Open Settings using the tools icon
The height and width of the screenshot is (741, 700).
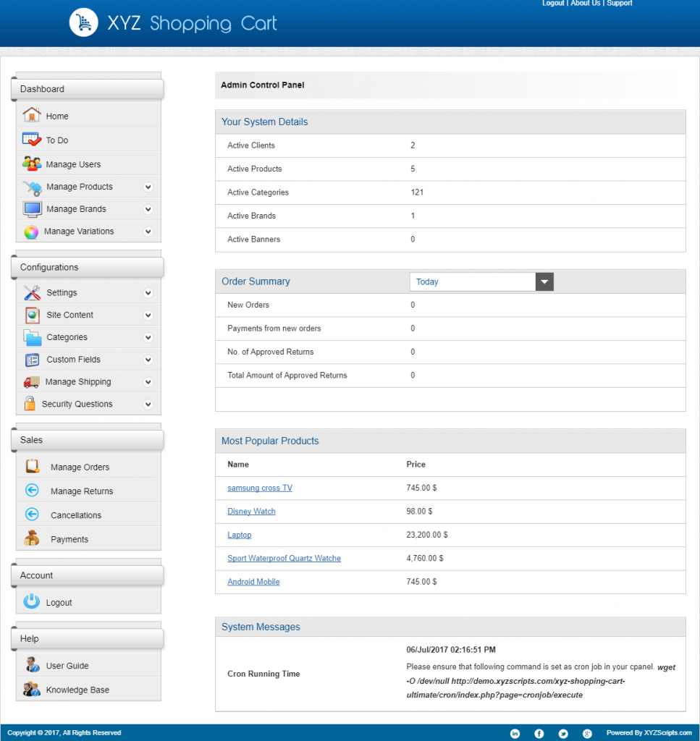pyautogui.click(x=32, y=292)
